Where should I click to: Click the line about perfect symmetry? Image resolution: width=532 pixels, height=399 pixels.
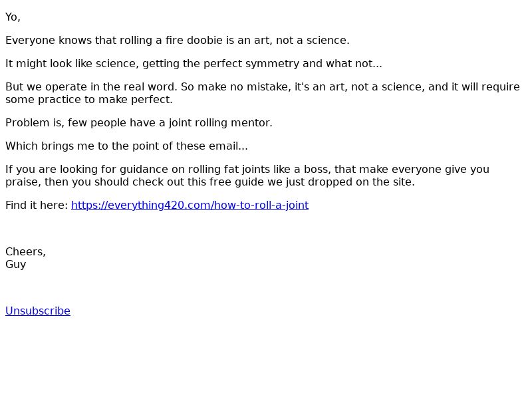coord(194,64)
